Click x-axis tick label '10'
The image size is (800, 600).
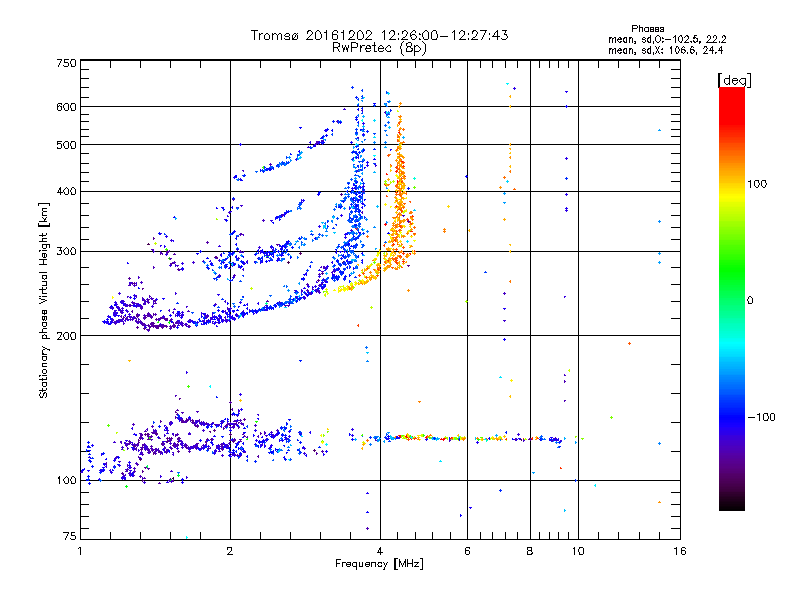pyautogui.click(x=578, y=551)
